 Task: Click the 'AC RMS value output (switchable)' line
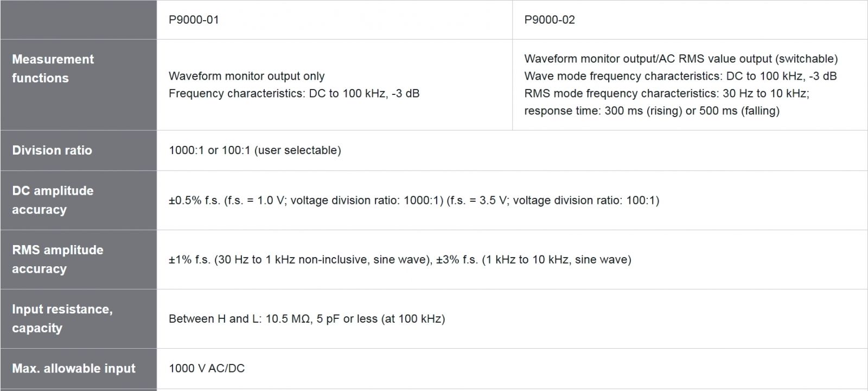pyautogui.click(x=680, y=59)
